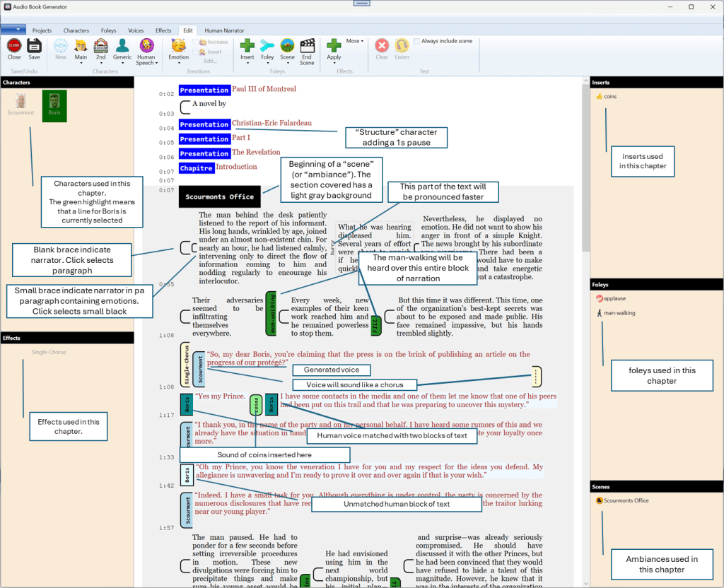Open the Human Narrator tab

pos(224,30)
